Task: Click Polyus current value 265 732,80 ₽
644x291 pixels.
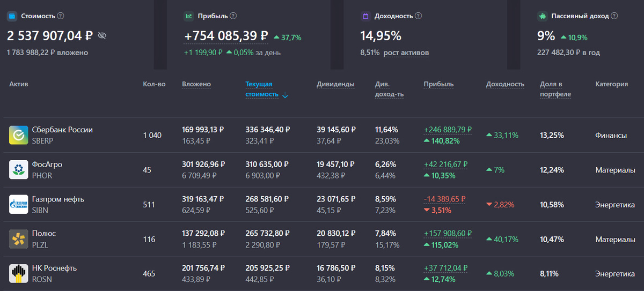Action: (268, 233)
